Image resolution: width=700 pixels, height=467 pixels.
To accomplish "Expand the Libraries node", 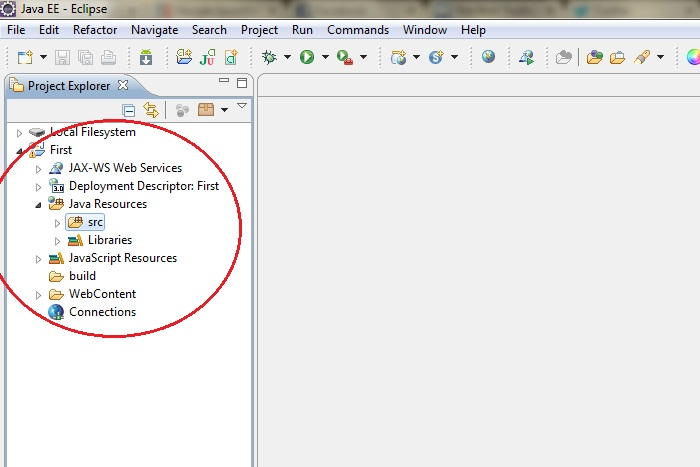I will (58, 241).
